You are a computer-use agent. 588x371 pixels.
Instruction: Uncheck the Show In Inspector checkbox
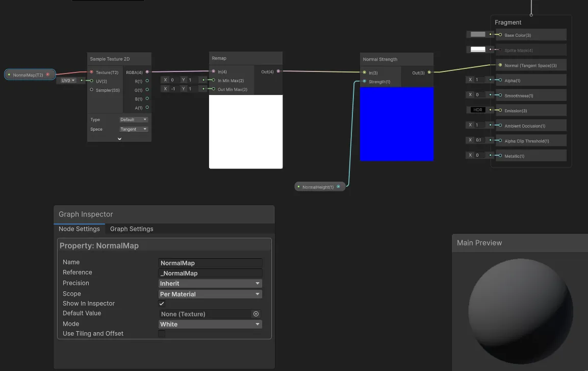(x=161, y=303)
